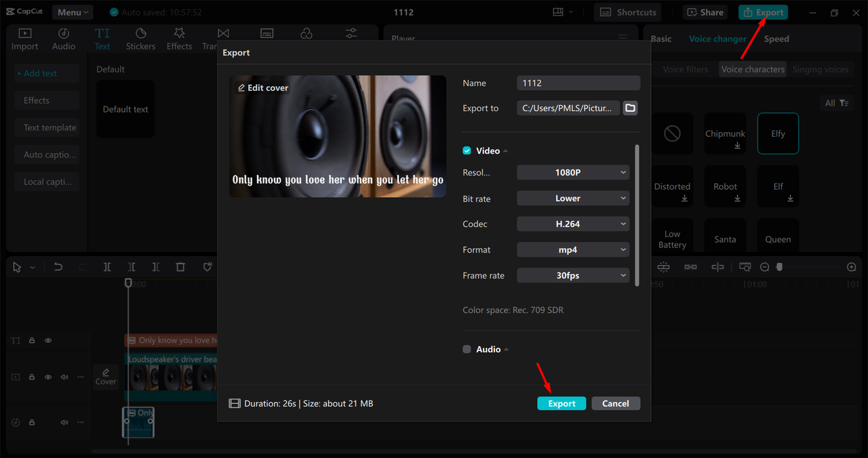Select the Elfy voice character
This screenshot has width=868, height=458.
point(778,133)
